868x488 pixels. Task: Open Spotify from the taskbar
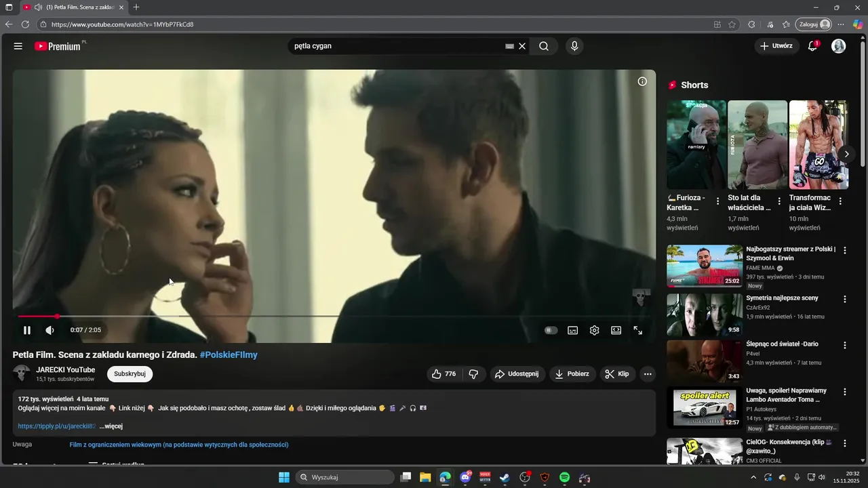point(565,477)
